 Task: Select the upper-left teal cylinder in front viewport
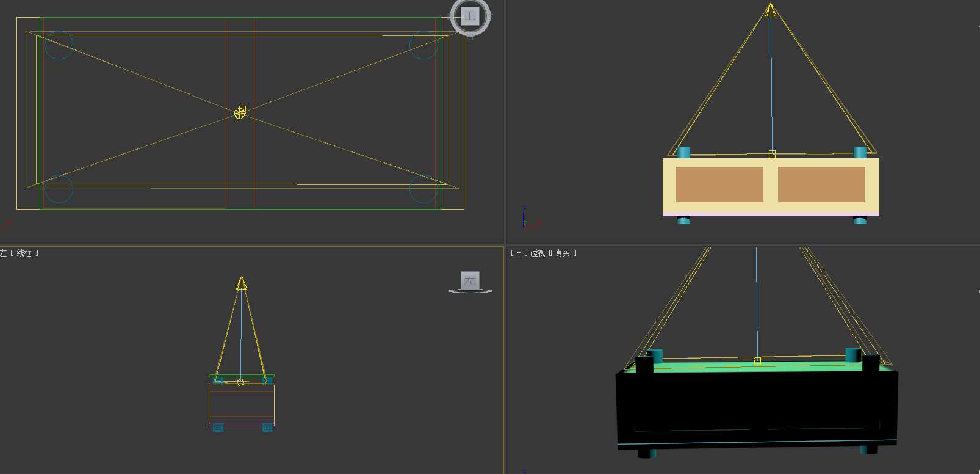[x=683, y=152]
